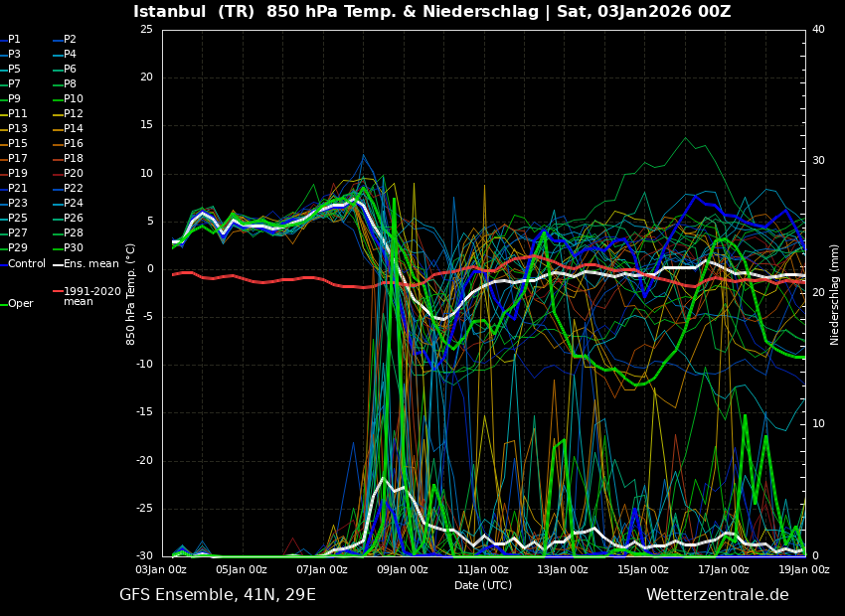The width and height of the screenshot is (845, 616).
Task: Click the P29 legend label
Action: [17, 247]
